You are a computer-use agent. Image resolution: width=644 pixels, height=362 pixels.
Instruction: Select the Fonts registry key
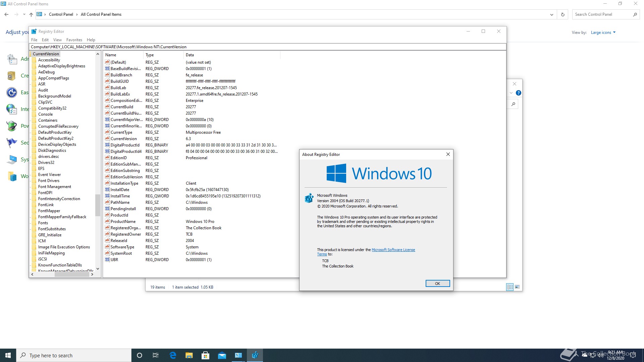[43, 223]
